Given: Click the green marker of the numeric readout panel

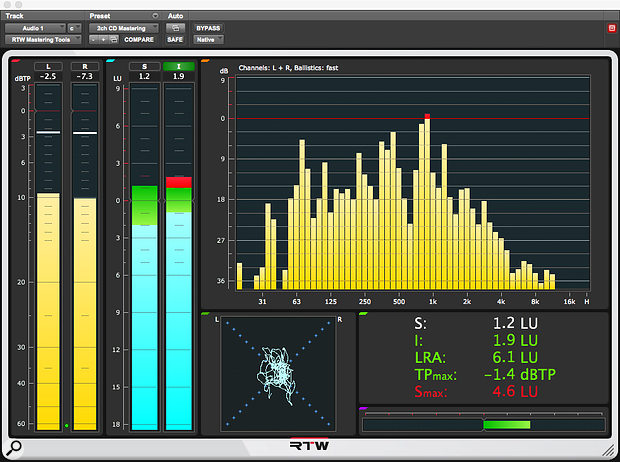Looking at the screenshot, I should (363, 314).
